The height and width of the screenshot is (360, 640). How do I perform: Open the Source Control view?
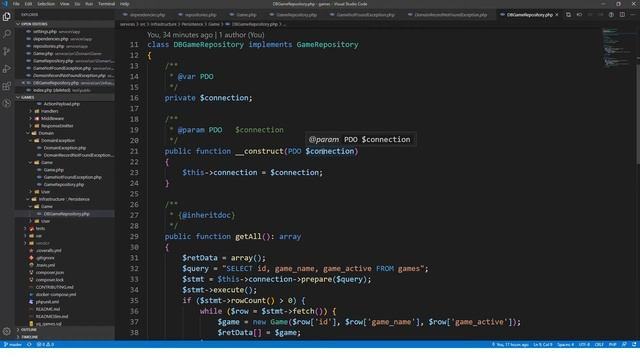click(x=7, y=51)
